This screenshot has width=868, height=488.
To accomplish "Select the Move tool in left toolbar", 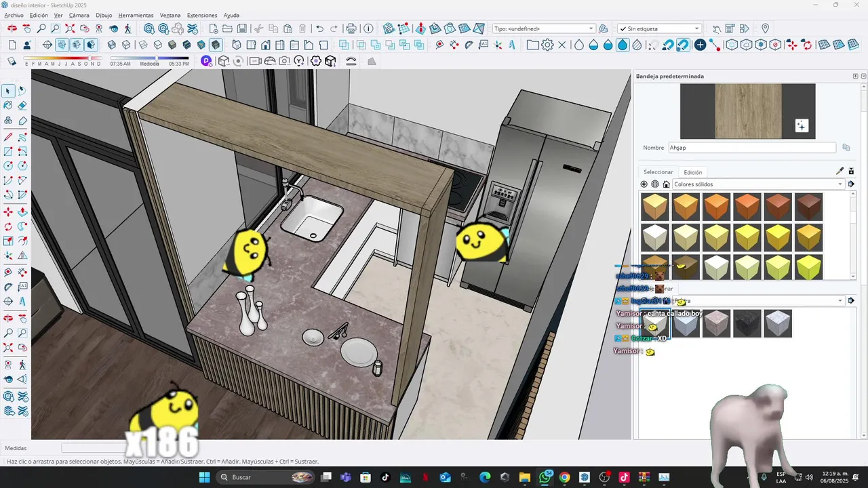I will coord(7,211).
